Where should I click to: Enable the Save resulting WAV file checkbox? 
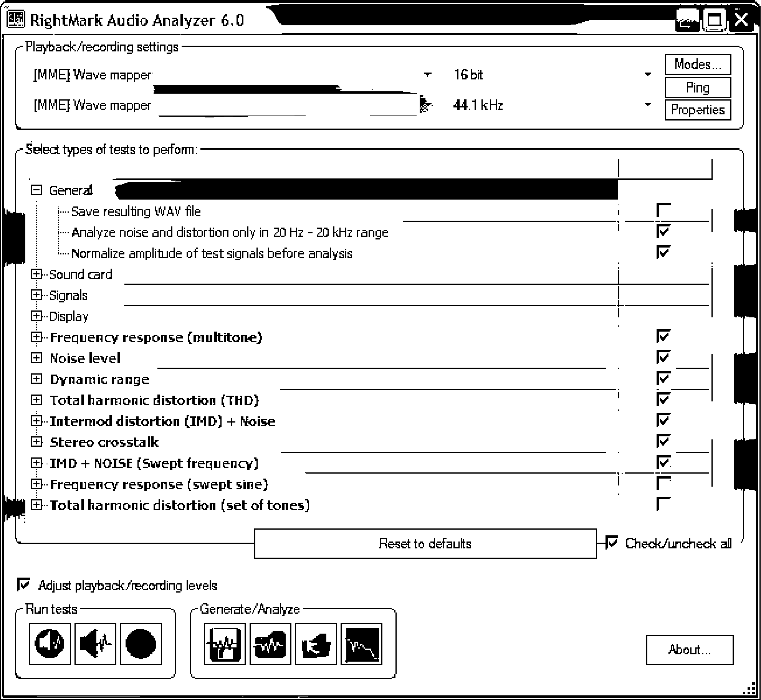[663, 210]
